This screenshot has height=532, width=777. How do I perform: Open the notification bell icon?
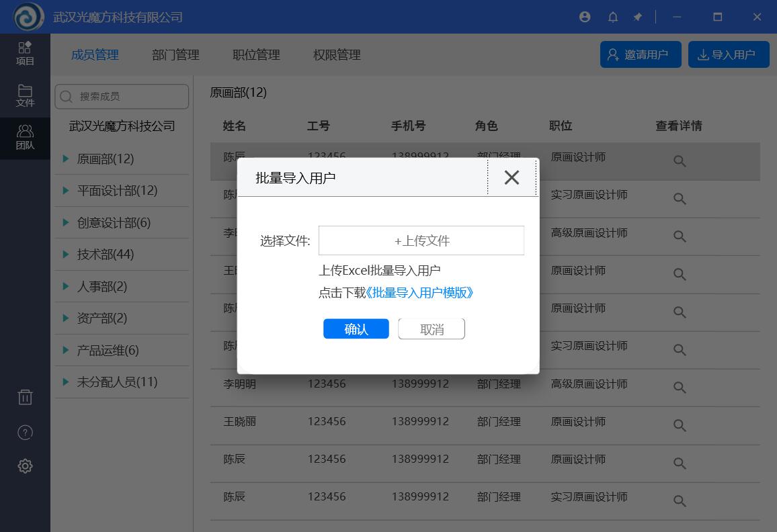(613, 17)
